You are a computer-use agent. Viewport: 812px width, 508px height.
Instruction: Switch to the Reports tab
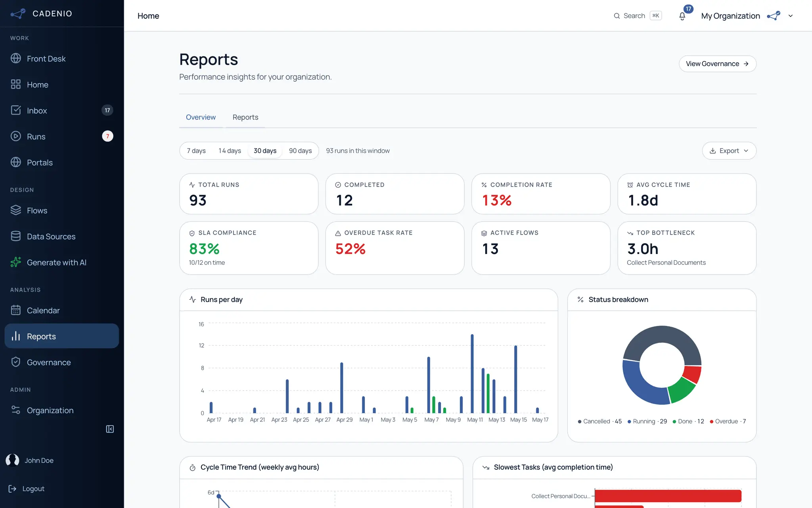coord(245,117)
